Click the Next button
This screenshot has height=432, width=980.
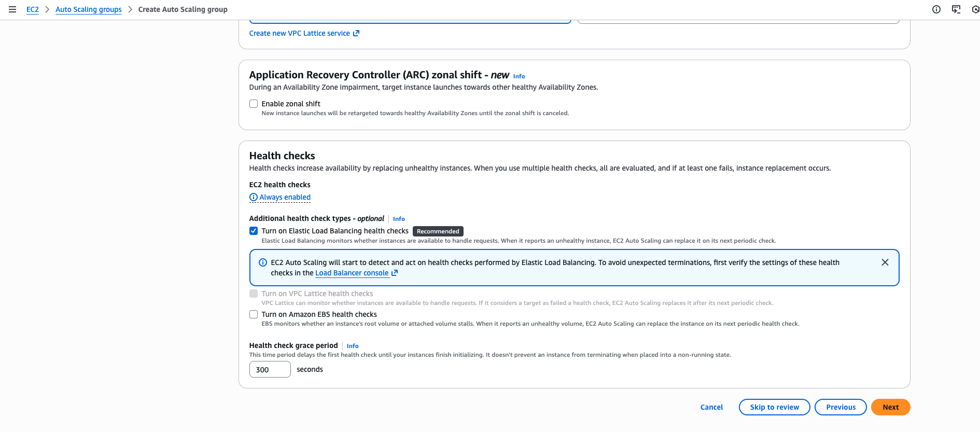click(891, 407)
